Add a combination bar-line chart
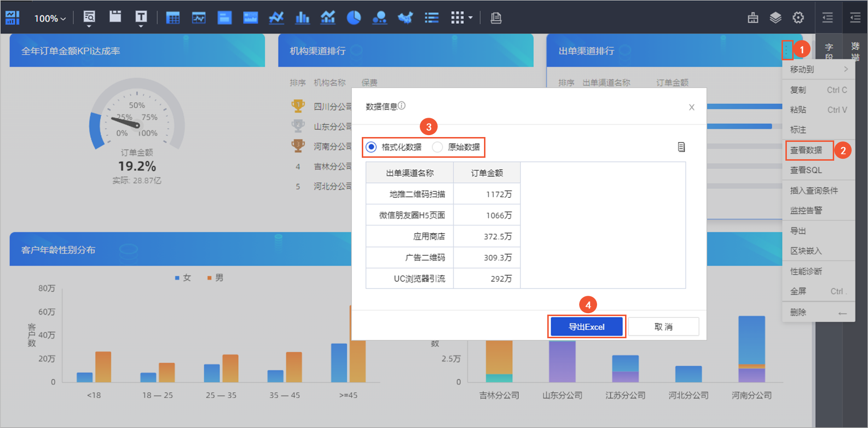Screen dimensions: 868x428 pyautogui.click(x=328, y=18)
